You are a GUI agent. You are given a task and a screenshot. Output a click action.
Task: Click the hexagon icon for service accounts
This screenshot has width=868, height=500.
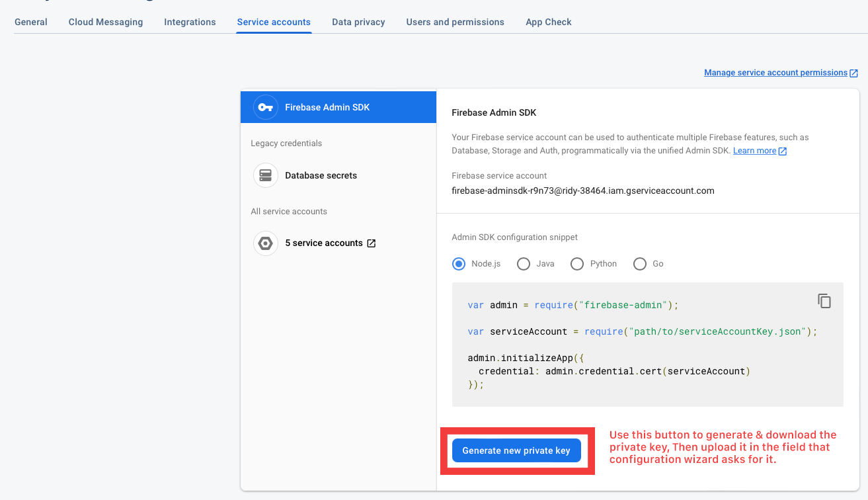[x=266, y=243]
